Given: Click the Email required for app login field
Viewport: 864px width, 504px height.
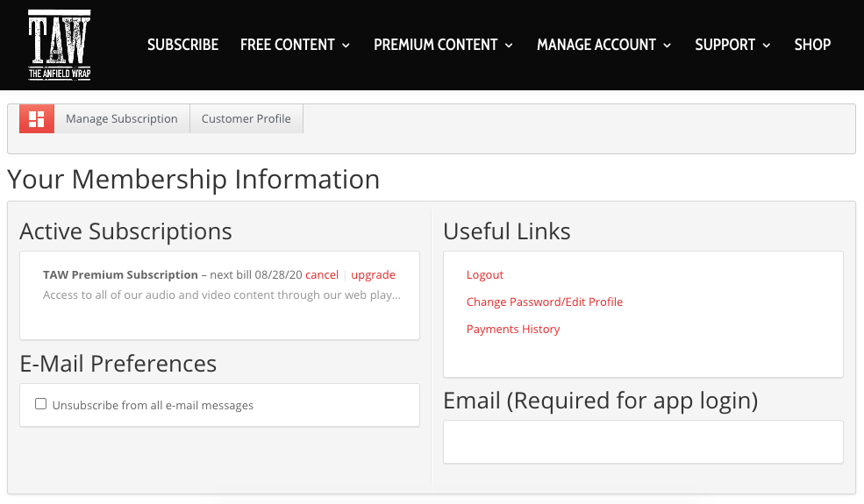Looking at the screenshot, I should pyautogui.click(x=643, y=442).
